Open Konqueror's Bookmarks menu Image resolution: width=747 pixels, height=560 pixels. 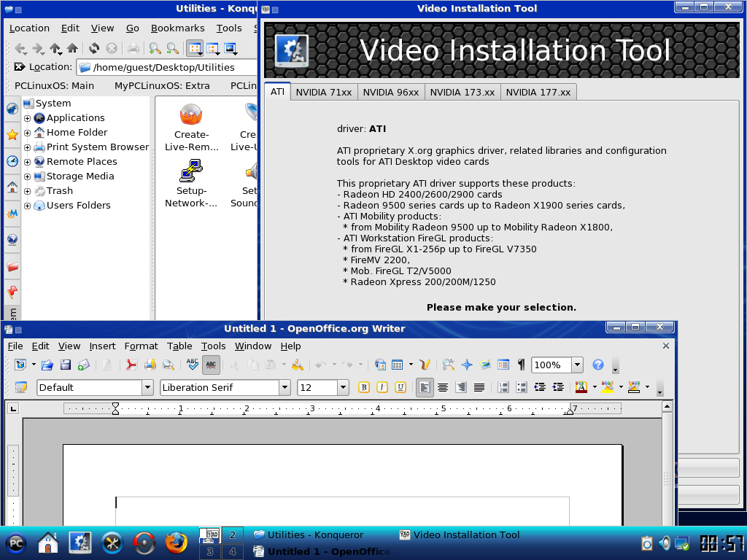click(x=178, y=28)
